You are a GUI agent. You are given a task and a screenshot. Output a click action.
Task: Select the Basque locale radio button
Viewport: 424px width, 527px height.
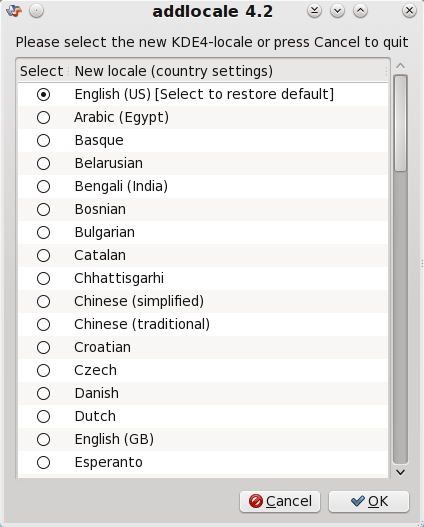pos(43,140)
